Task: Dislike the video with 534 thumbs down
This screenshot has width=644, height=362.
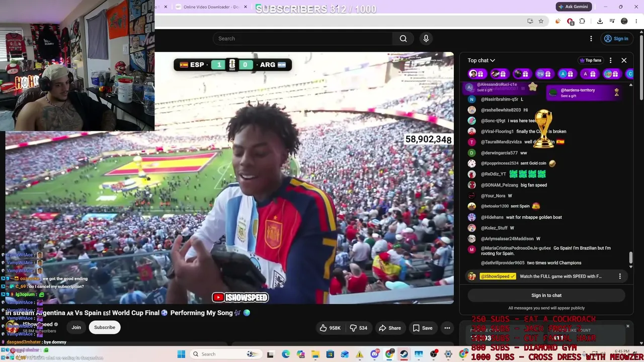Action: coord(359,328)
